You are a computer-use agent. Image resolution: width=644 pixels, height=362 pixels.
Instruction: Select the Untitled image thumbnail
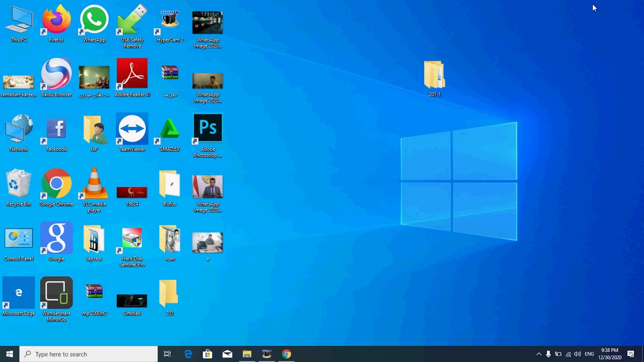(132, 304)
